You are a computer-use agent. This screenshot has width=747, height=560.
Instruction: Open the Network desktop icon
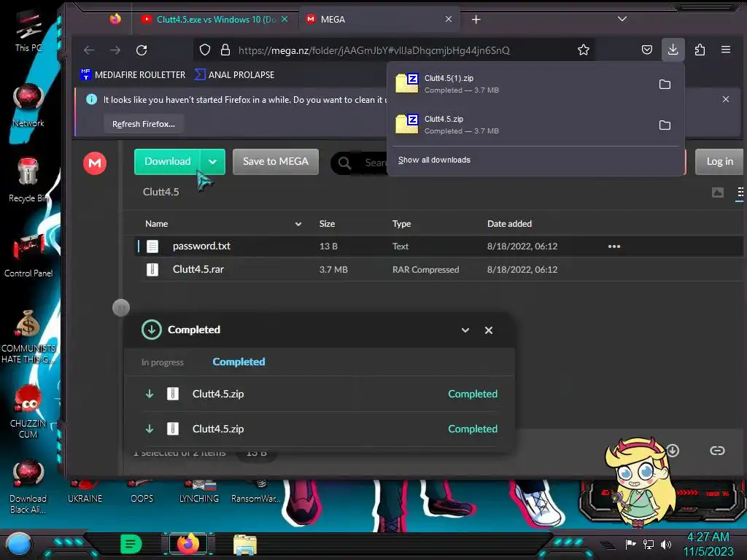tap(28, 106)
